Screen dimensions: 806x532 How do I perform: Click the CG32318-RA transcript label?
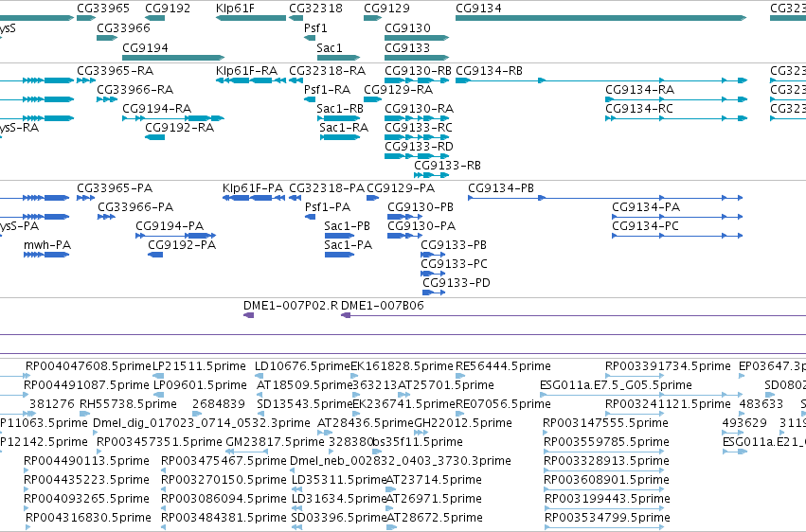[x=328, y=70]
